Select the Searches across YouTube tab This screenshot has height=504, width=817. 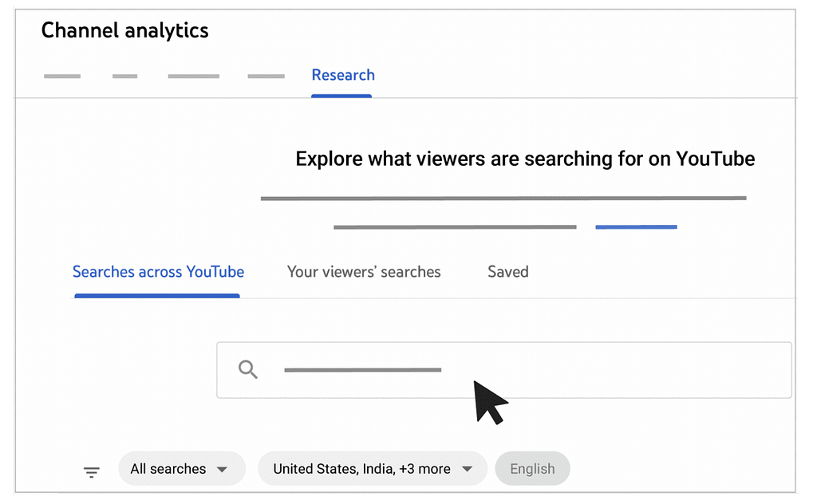[158, 272]
